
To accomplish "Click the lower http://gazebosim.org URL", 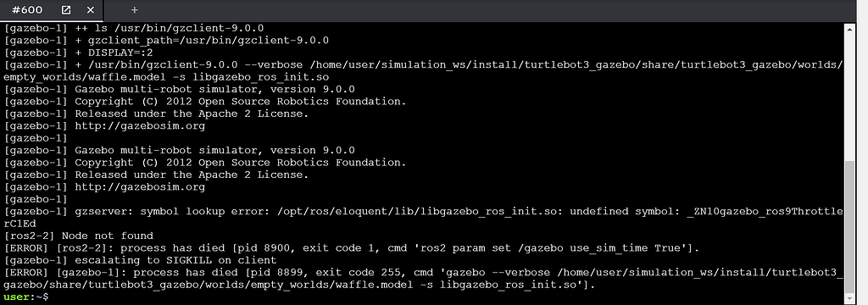I will coord(140,186).
